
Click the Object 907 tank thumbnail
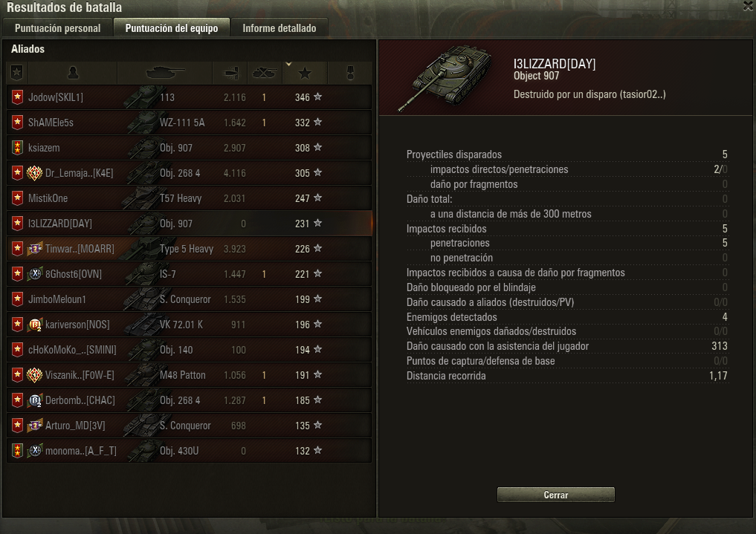point(445,77)
